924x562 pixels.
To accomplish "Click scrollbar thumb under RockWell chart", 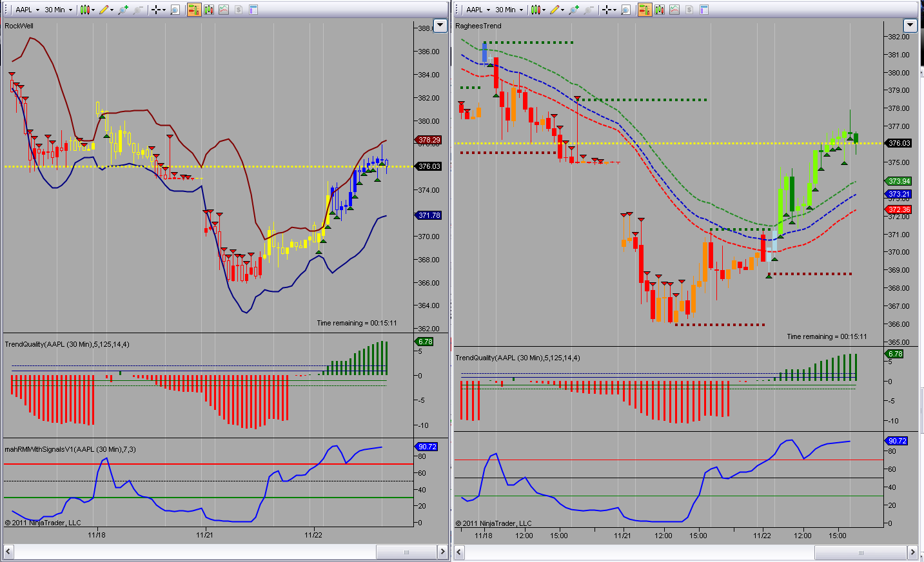I will pyautogui.click(x=406, y=552).
